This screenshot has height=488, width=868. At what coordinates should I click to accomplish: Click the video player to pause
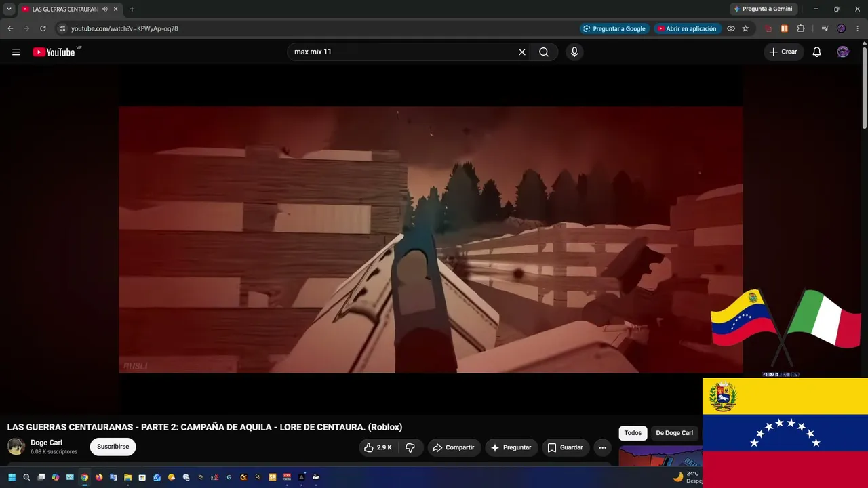431,239
